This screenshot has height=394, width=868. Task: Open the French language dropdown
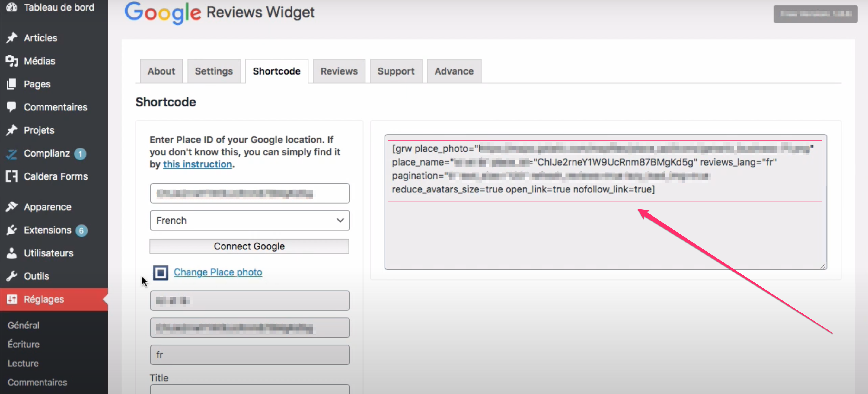(250, 221)
